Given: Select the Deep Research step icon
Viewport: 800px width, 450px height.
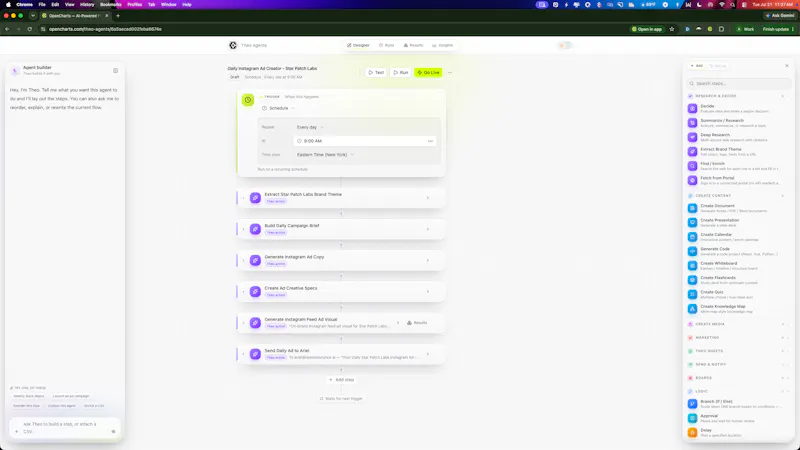Looking at the screenshot, I should point(692,137).
